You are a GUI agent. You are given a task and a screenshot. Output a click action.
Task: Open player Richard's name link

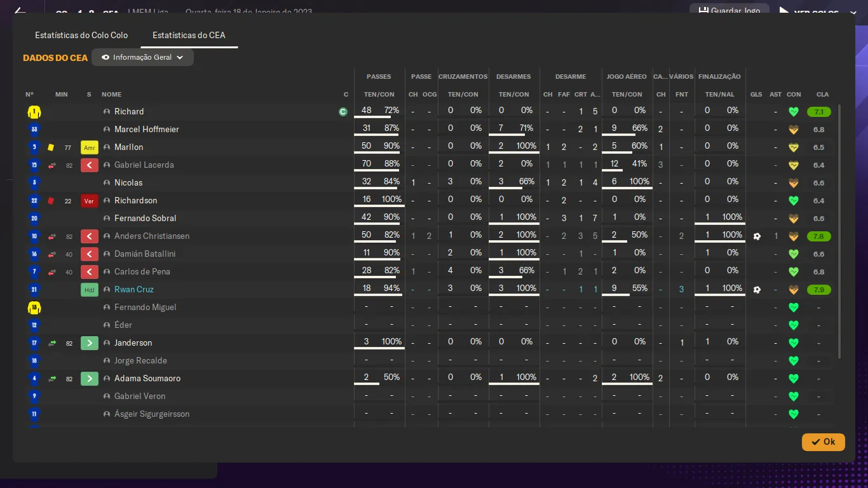coord(129,112)
